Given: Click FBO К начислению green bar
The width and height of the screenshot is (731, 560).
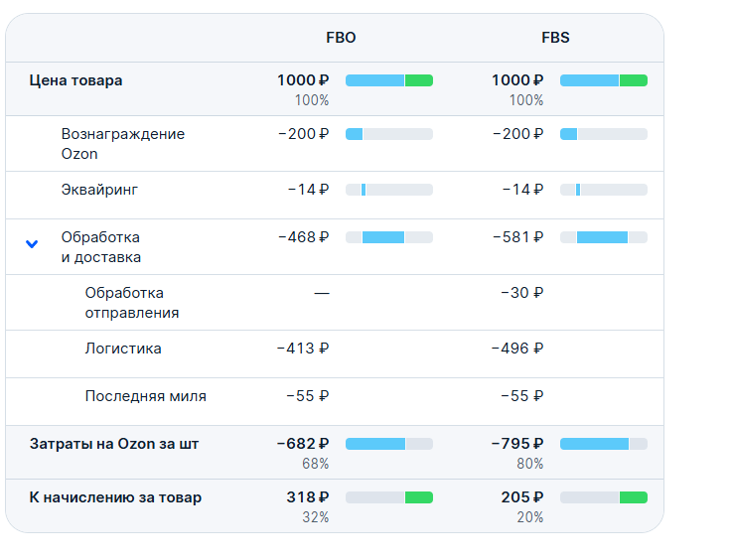Looking at the screenshot, I should [418, 497].
